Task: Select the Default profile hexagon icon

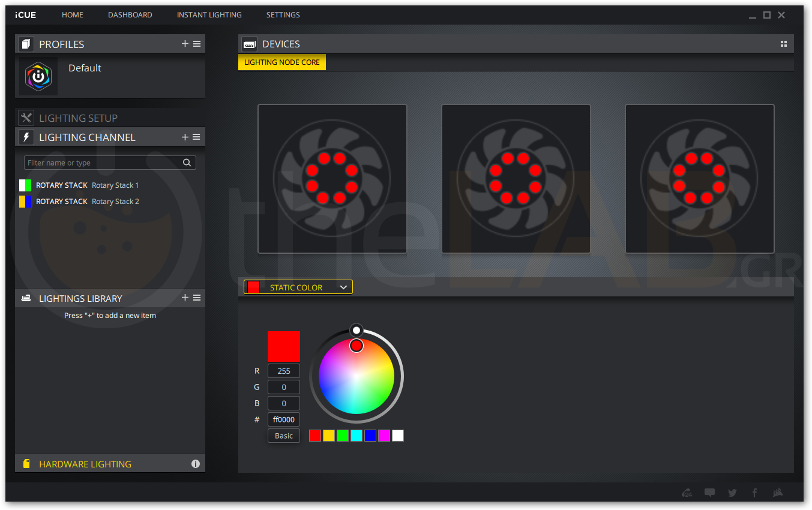Action: (x=38, y=77)
